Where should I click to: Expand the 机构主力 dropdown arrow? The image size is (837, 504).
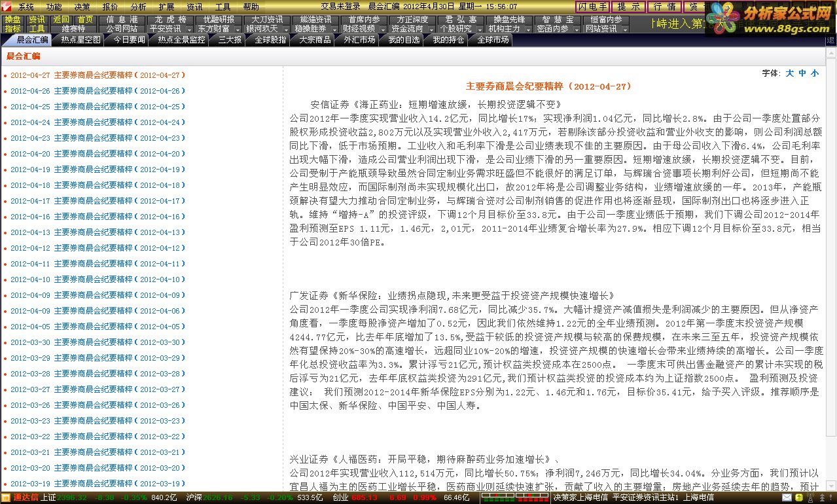528,29
